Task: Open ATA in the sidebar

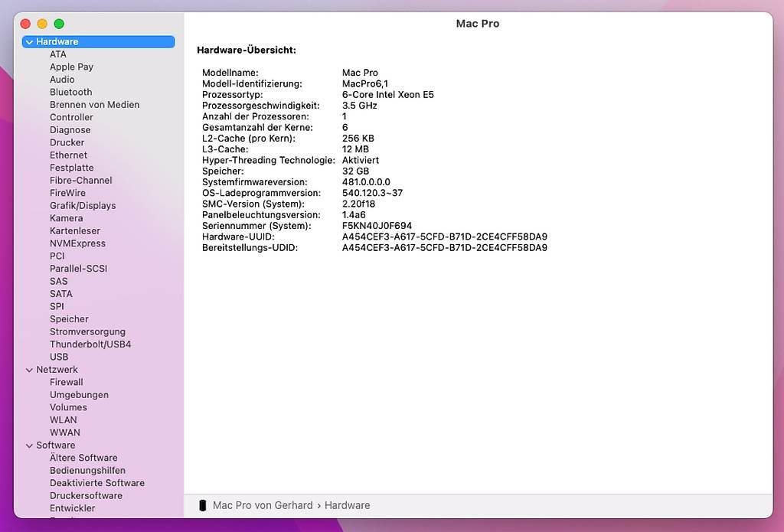Action: (x=58, y=54)
